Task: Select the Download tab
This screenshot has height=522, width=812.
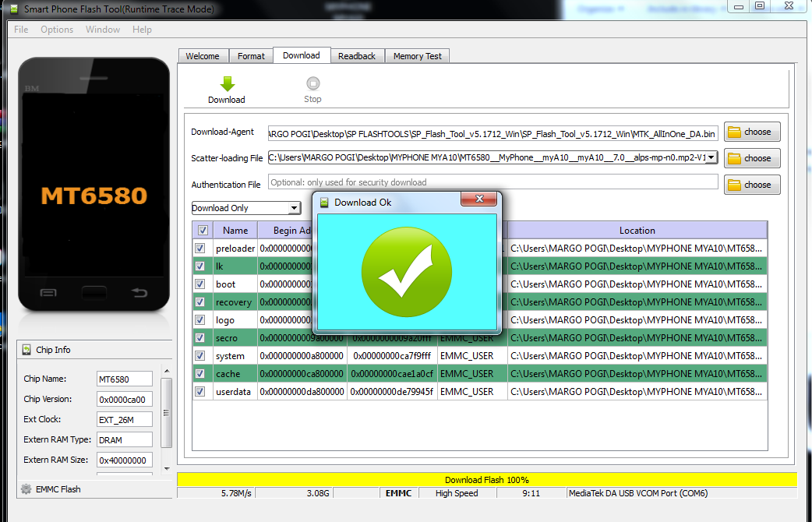Action: [x=302, y=55]
